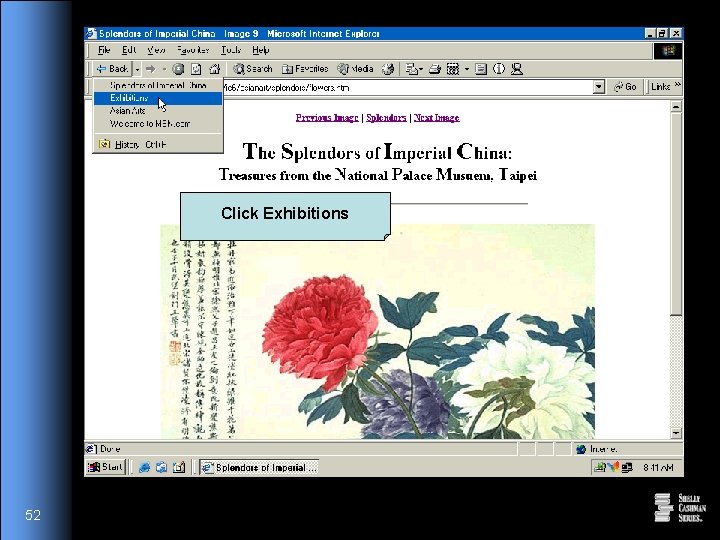The image size is (720, 540).
Task: Follow the Next Image link
Action: tap(436, 118)
